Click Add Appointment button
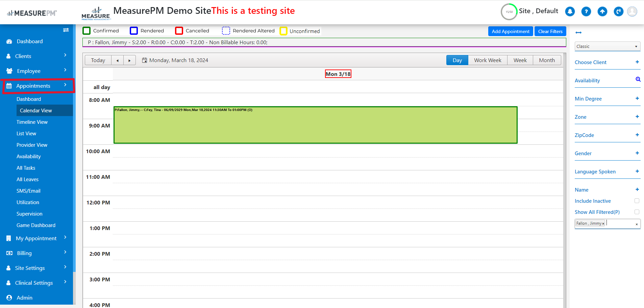644x308 pixels. pyautogui.click(x=511, y=31)
